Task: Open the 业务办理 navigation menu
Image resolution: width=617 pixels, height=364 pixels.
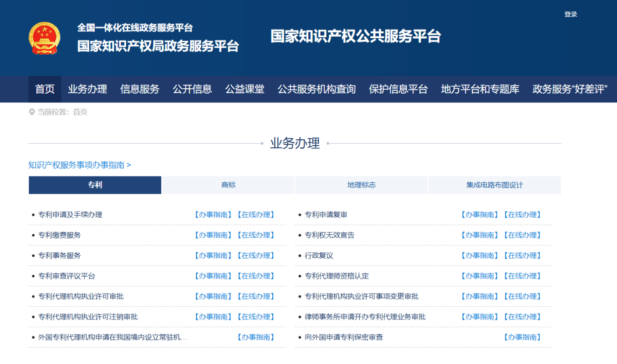Action: tap(87, 89)
